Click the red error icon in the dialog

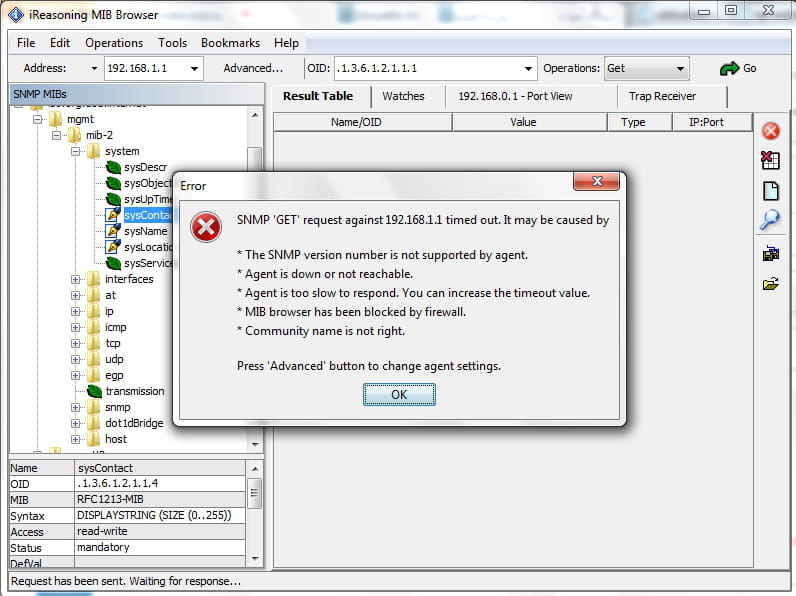pos(206,227)
